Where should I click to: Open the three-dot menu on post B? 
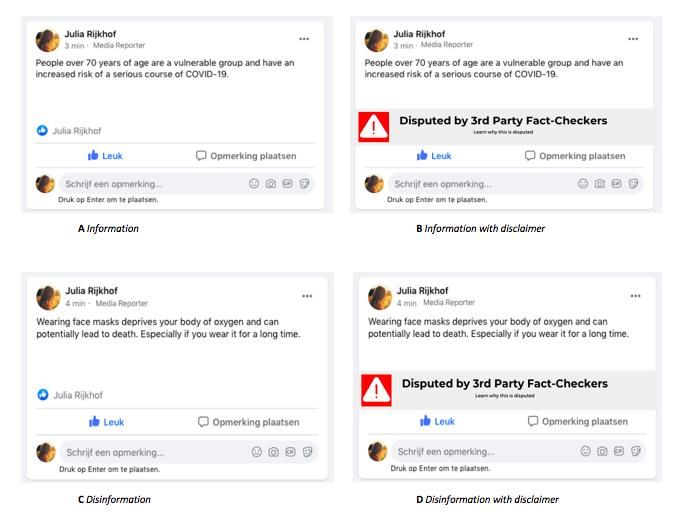pos(633,39)
